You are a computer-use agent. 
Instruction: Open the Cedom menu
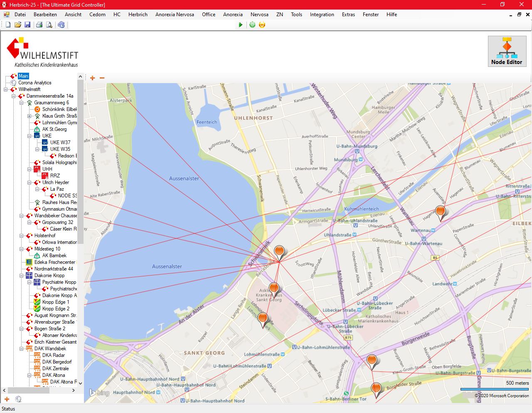97,14
